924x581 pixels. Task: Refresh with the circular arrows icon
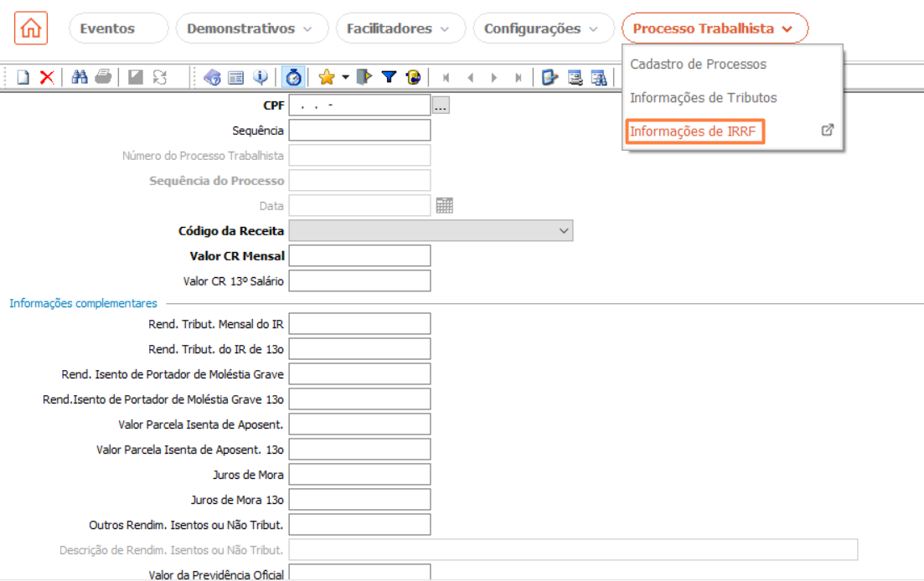160,77
